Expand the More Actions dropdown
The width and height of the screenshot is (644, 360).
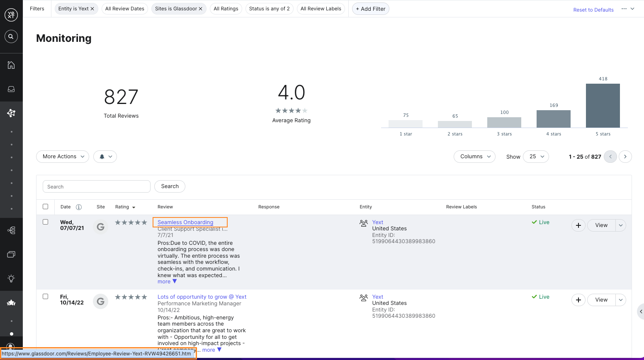tap(63, 157)
